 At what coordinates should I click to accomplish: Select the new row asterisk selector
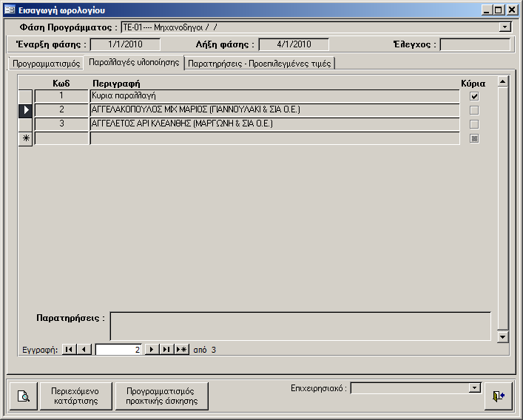point(25,138)
